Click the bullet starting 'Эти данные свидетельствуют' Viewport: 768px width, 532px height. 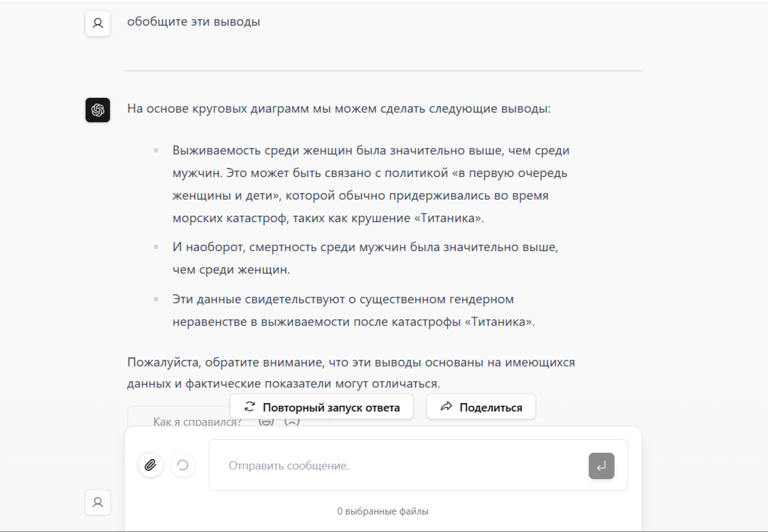click(x=353, y=310)
